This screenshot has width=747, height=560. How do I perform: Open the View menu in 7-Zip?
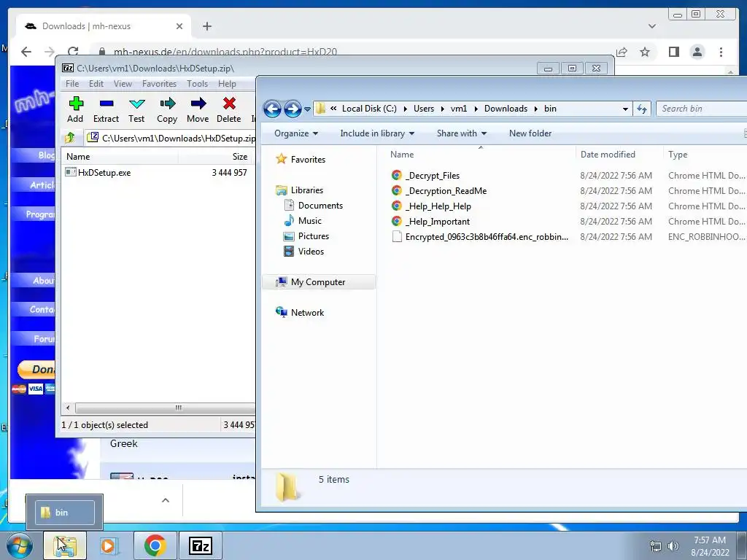[x=123, y=84]
